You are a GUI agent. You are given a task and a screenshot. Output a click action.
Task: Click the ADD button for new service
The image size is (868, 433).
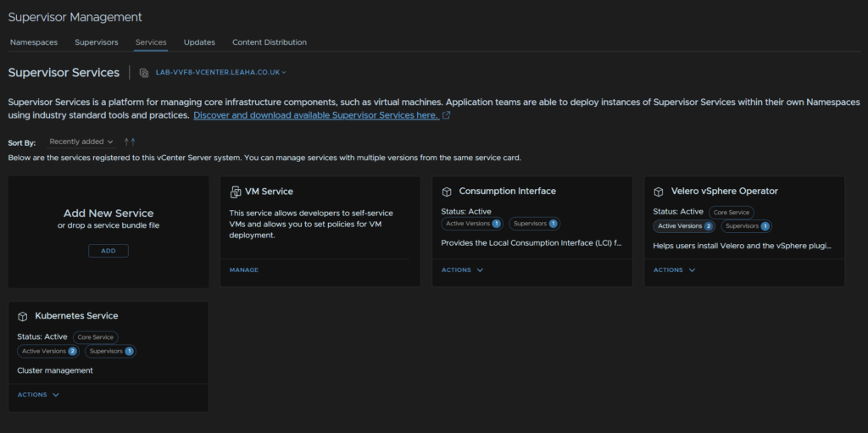point(108,251)
